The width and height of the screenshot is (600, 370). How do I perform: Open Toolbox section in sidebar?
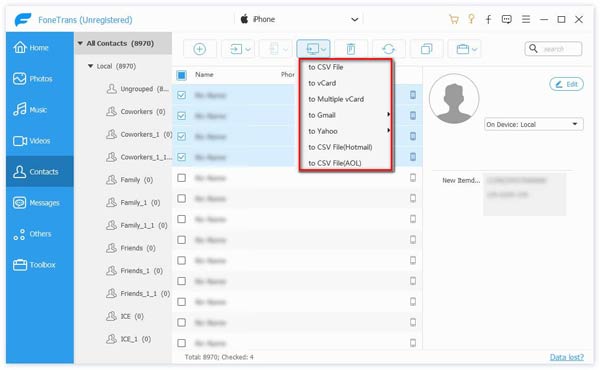(39, 264)
